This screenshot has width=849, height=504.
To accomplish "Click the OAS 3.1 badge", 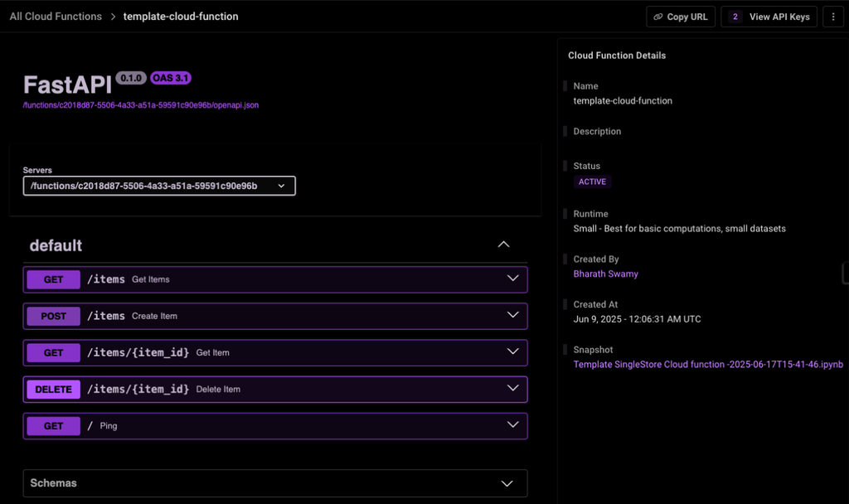I will point(171,78).
